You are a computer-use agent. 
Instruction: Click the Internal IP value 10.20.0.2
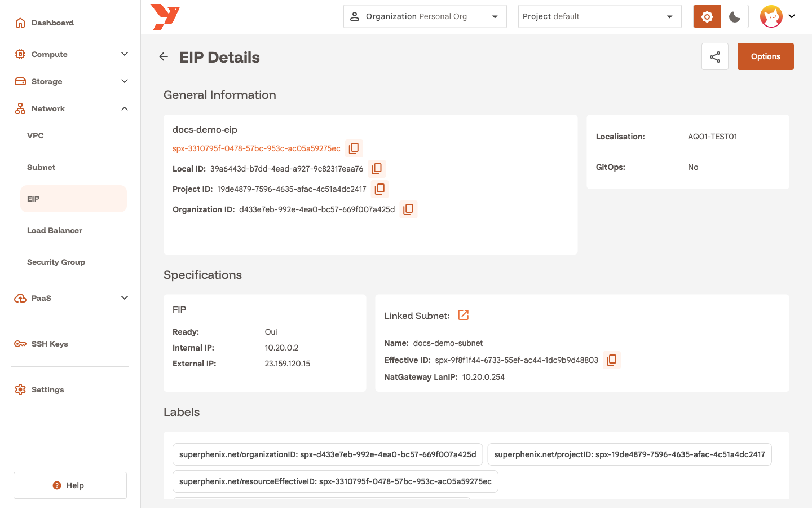tap(281, 348)
